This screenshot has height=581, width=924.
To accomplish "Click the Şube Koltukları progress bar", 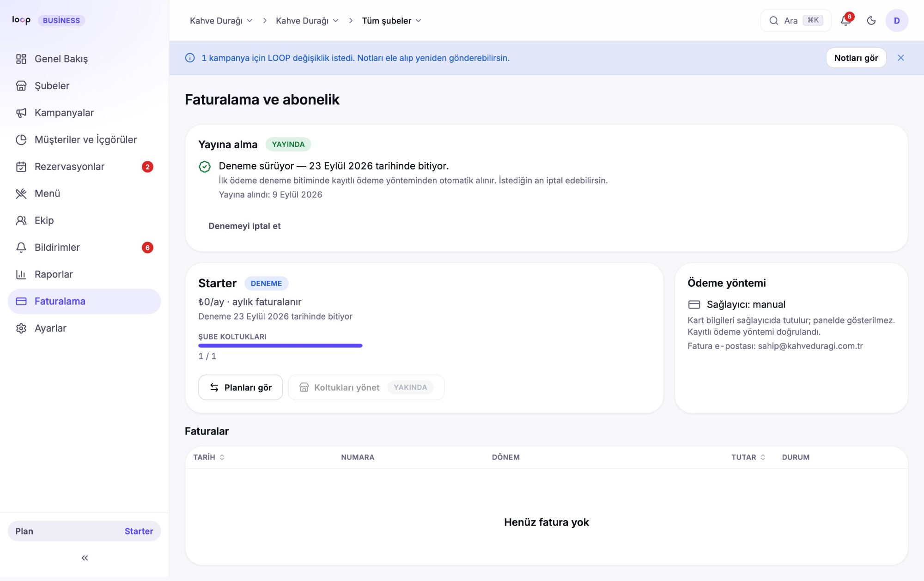I will pos(280,345).
